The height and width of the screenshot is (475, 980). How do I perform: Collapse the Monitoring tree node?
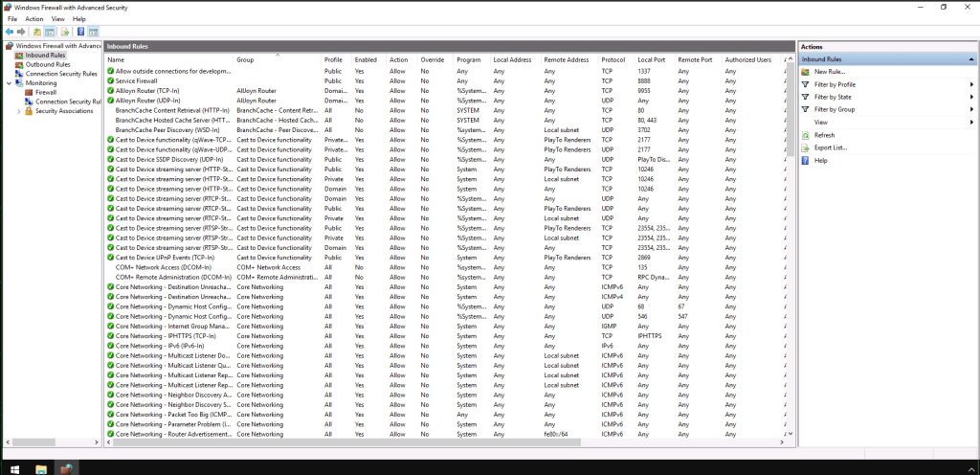pos(9,83)
